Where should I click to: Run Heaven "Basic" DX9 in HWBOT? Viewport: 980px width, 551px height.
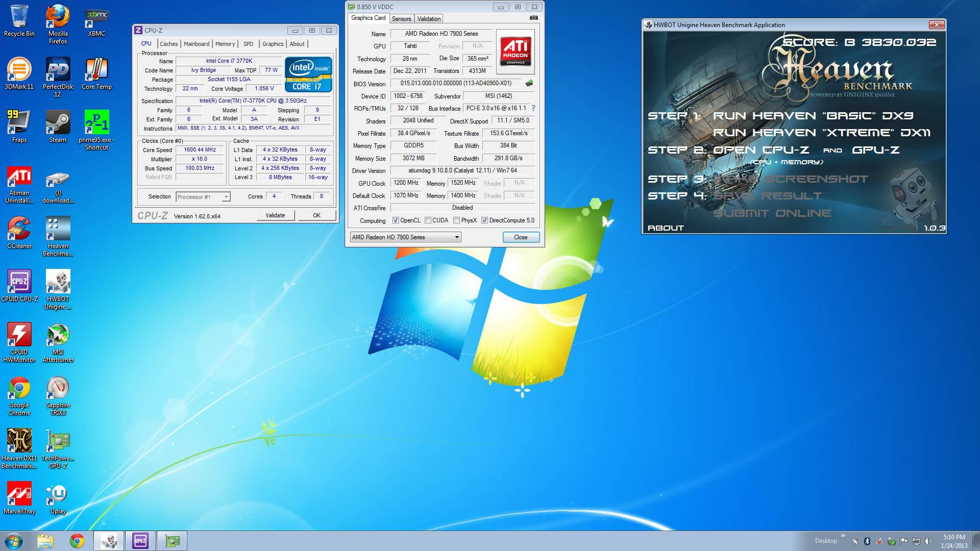pyautogui.click(x=813, y=116)
